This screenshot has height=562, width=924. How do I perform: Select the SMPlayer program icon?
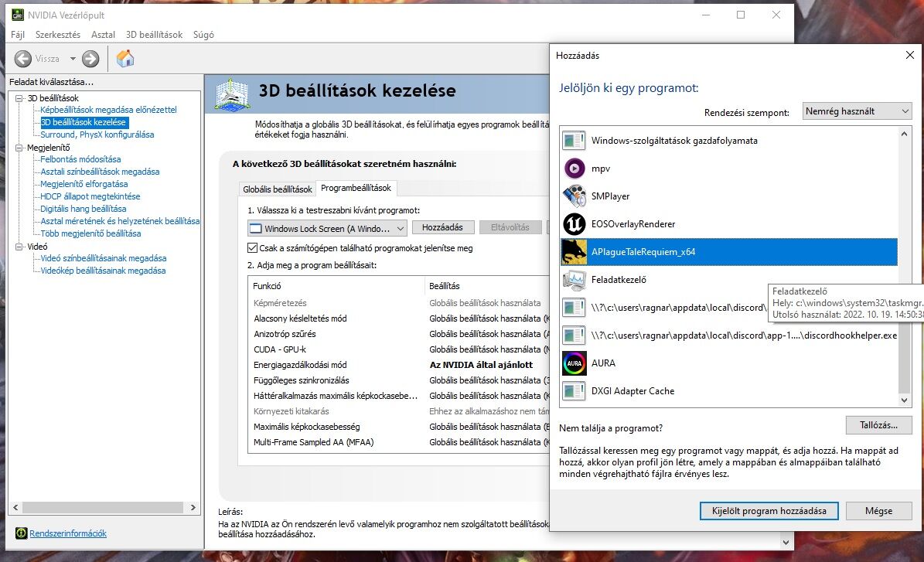coord(574,196)
